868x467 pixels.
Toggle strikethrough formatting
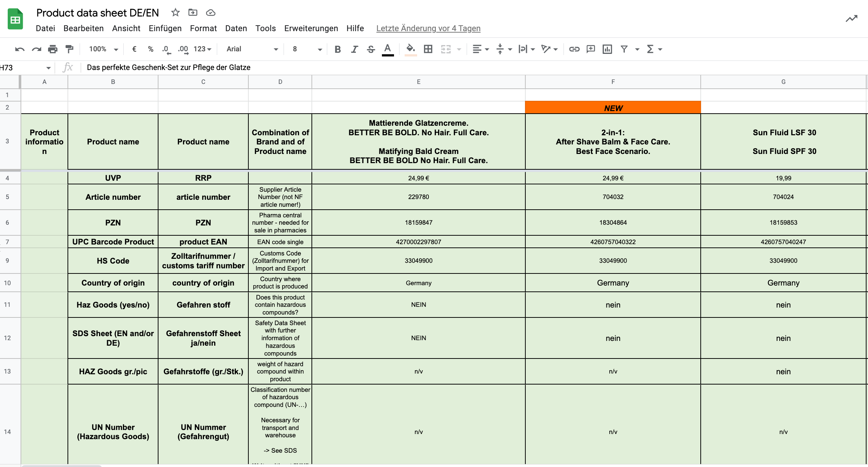pos(371,49)
